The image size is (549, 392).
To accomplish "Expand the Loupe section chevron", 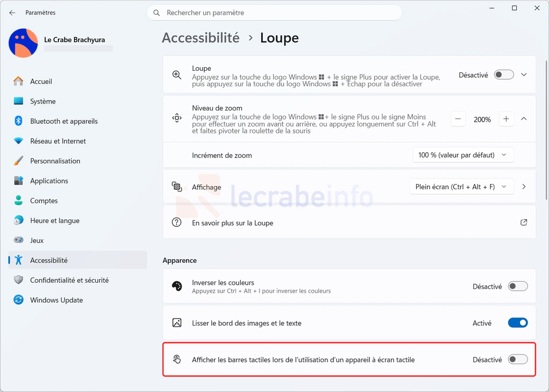I will (524, 75).
